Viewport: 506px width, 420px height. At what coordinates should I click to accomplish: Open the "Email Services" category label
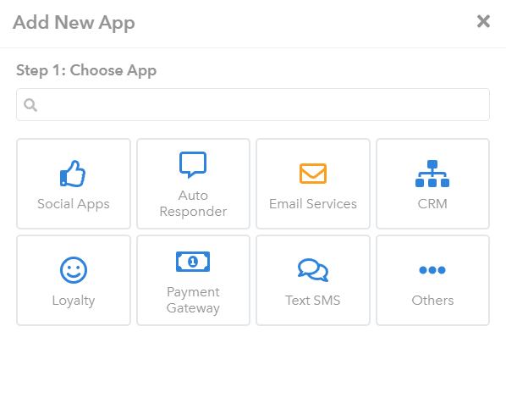pyautogui.click(x=313, y=204)
